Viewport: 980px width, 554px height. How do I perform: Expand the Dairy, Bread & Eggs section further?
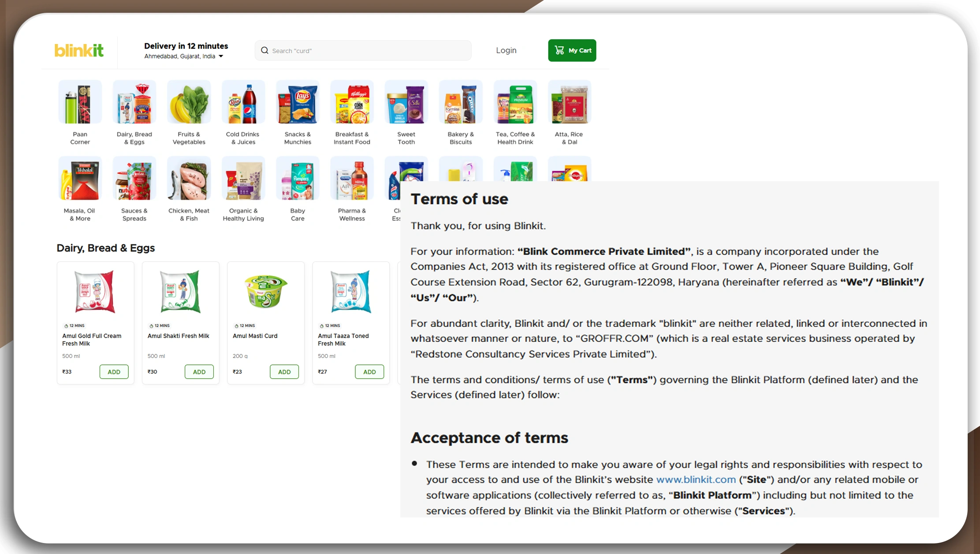click(x=106, y=248)
